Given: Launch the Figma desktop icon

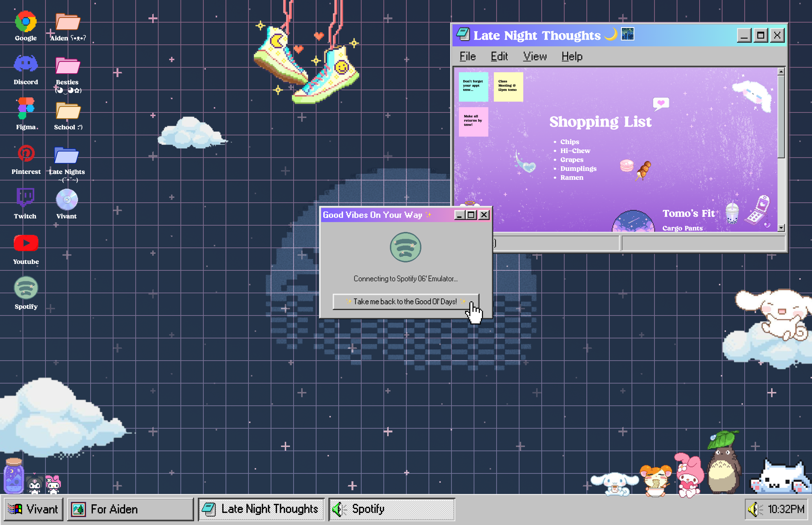Looking at the screenshot, I should point(26,108).
